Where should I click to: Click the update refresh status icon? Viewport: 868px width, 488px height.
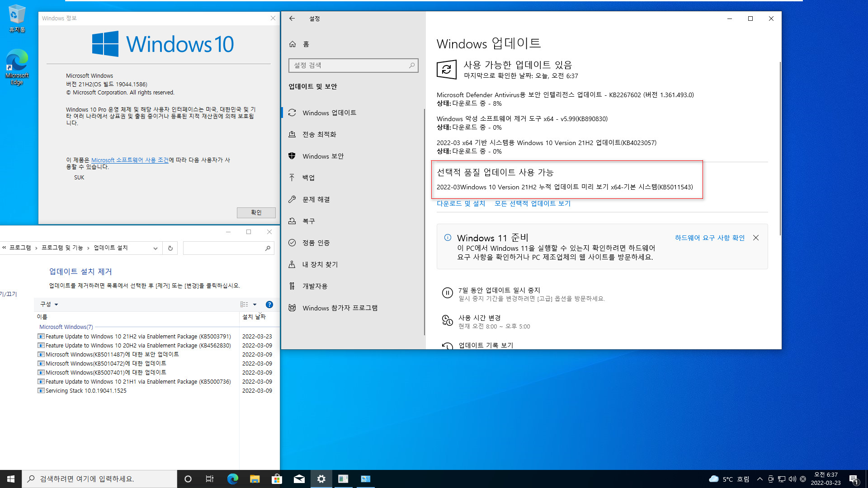coord(447,70)
